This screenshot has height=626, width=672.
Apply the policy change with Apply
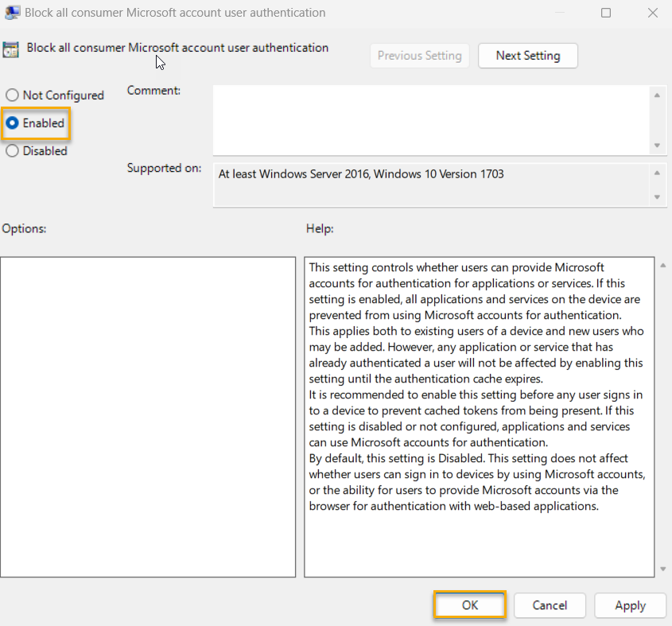click(630, 605)
